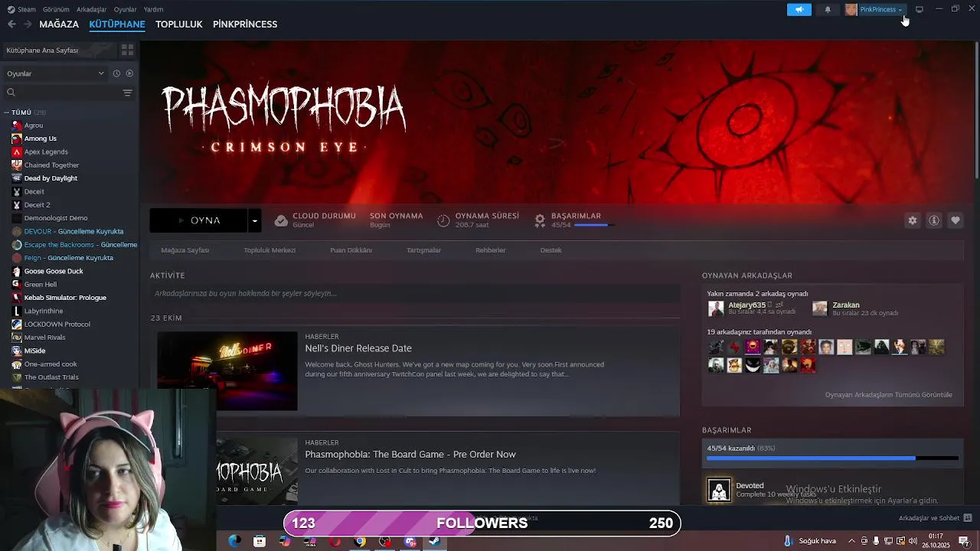Click the recent activity clock filter icon
Screen dimensions: 980x551
(116, 73)
